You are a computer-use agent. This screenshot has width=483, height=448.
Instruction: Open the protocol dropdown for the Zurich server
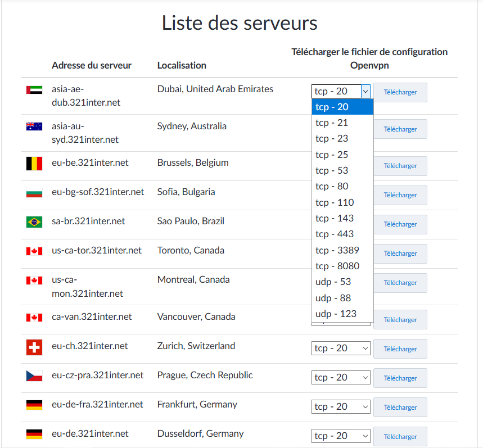pos(341,348)
